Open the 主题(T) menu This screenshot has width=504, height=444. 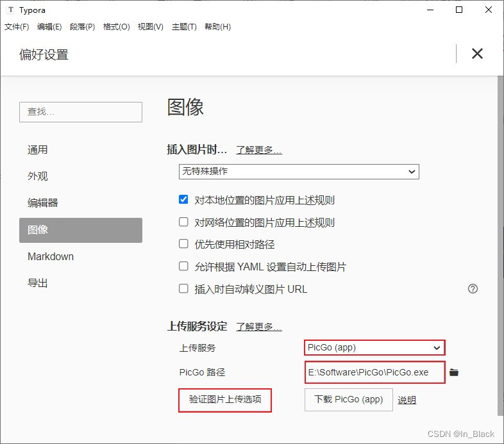(x=184, y=27)
